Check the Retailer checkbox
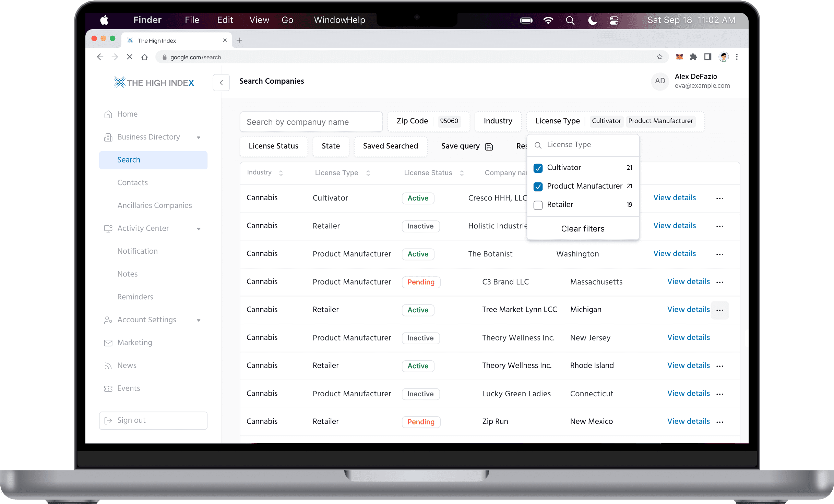This screenshot has width=834, height=504. coord(538,205)
